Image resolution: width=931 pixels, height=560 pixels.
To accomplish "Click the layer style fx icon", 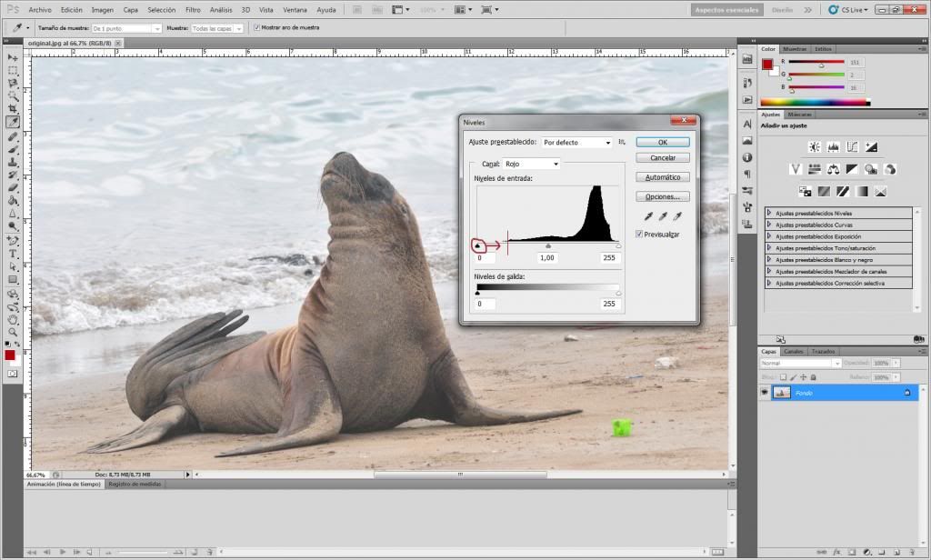I will 837,553.
